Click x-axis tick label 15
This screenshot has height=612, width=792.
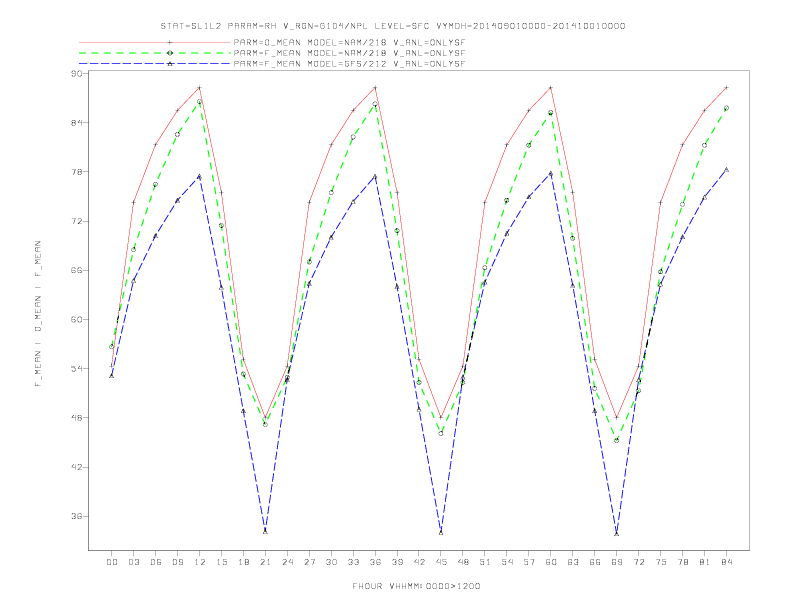point(221,562)
